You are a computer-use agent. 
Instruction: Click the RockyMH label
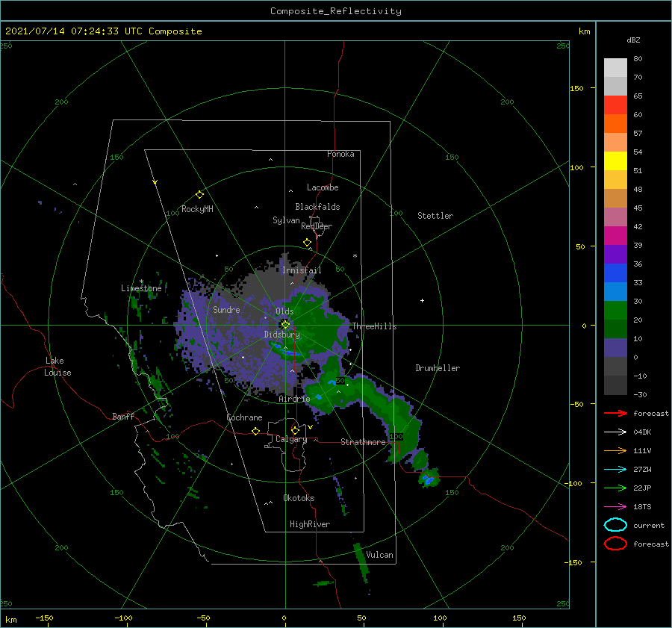tap(197, 209)
